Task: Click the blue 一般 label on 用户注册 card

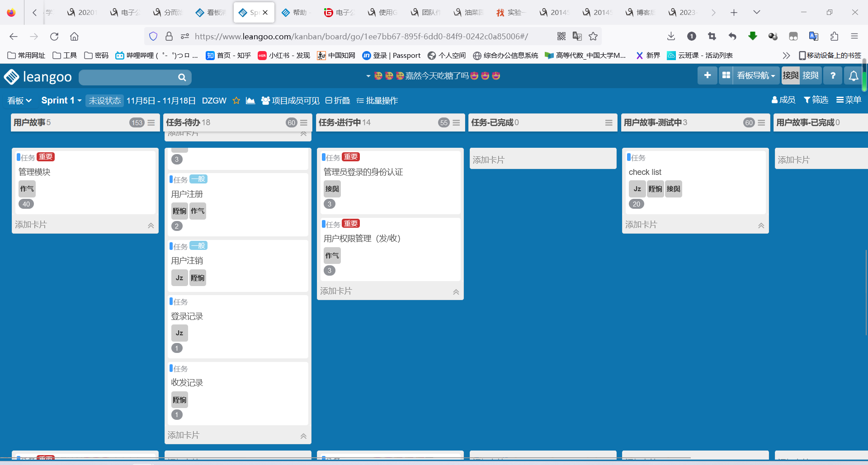Action: [198, 179]
